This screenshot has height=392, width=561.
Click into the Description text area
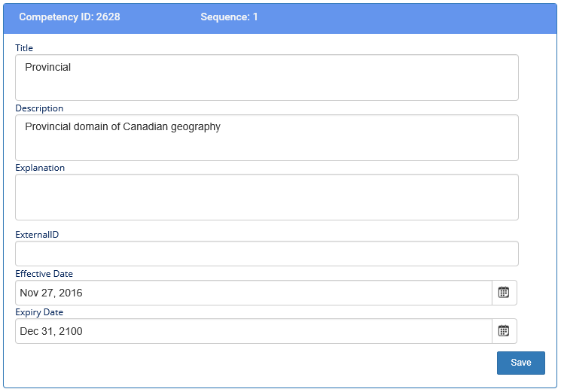tap(267, 138)
